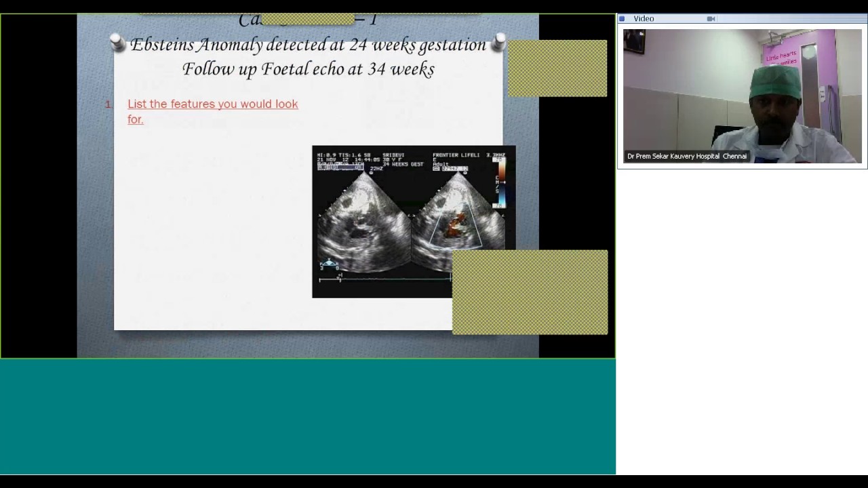Click the presenter's webcam video feed

[743, 96]
